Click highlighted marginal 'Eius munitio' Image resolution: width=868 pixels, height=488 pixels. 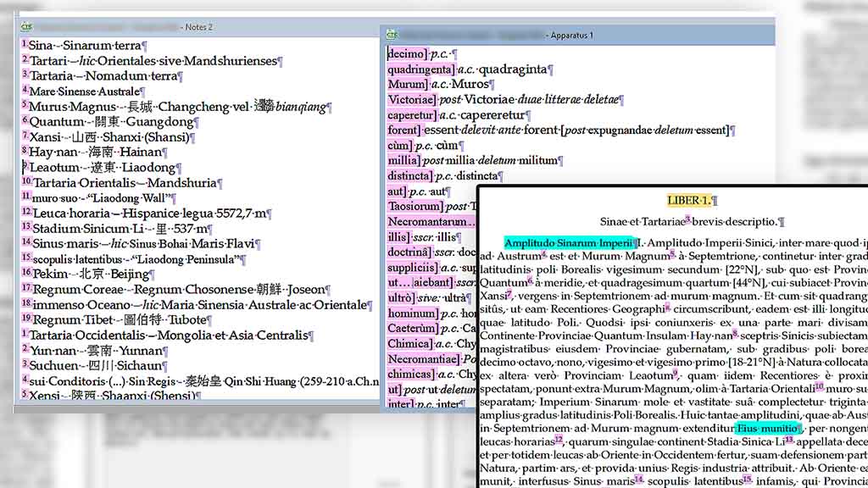pyautogui.click(x=768, y=428)
